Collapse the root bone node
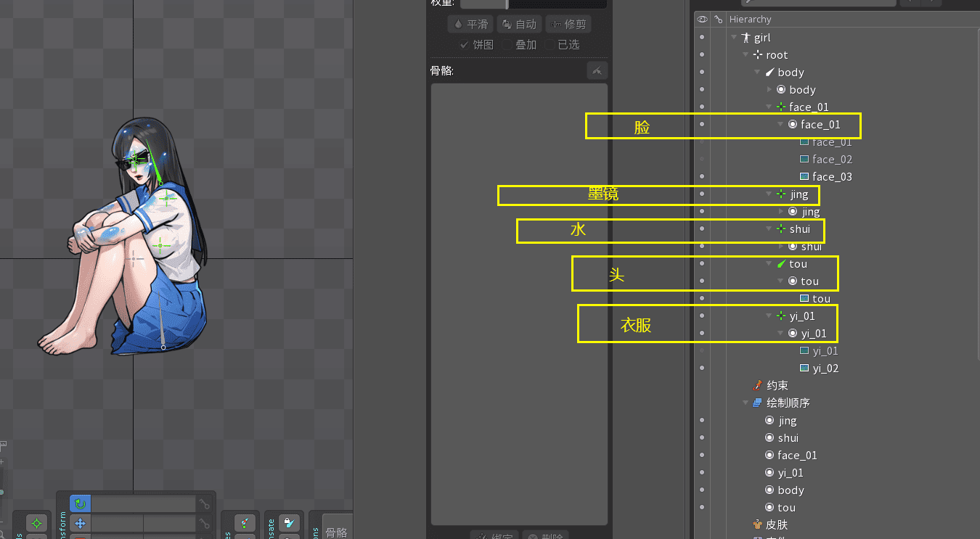This screenshot has height=539, width=980. point(746,55)
